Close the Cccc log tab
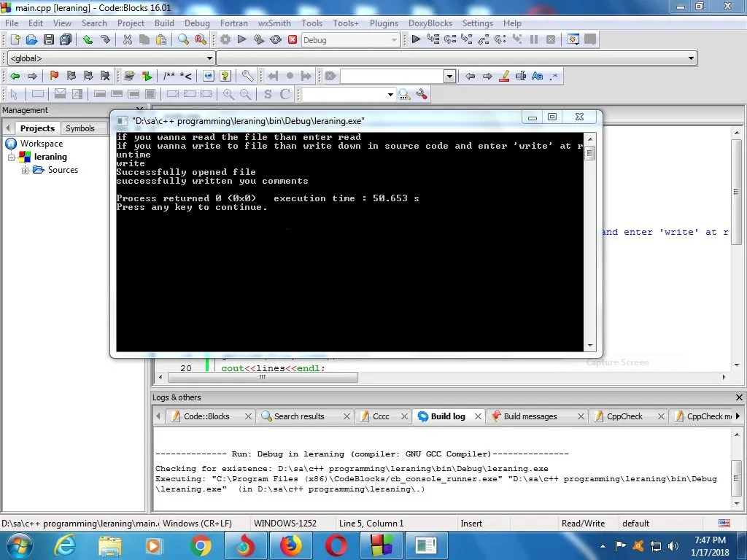Viewport: 747px width, 560px height. click(404, 416)
